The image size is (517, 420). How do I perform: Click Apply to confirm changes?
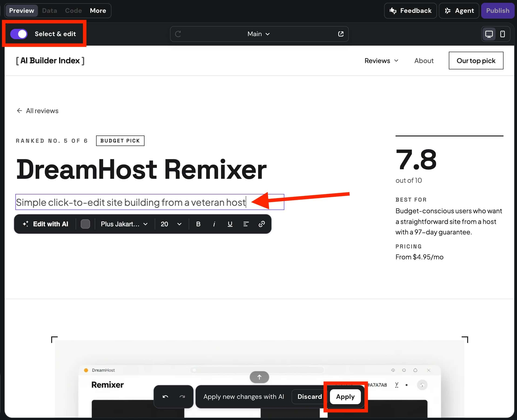coord(345,396)
